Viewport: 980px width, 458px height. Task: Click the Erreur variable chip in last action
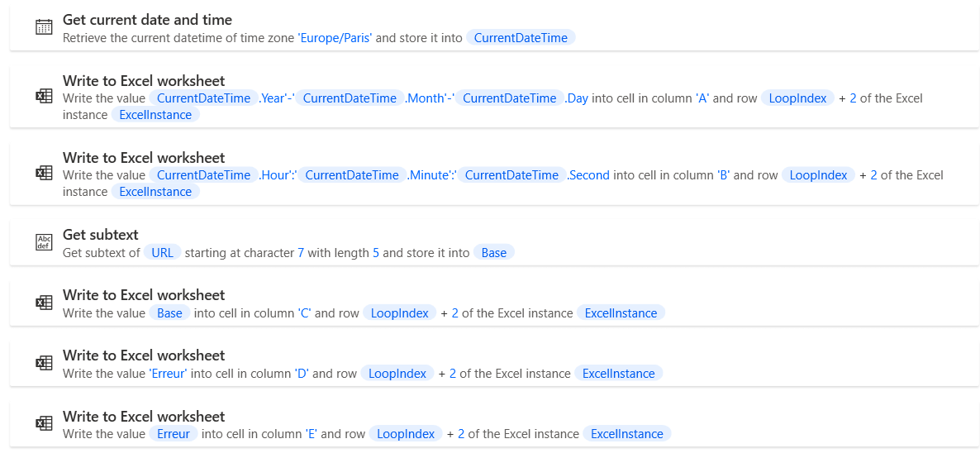pyautogui.click(x=172, y=434)
